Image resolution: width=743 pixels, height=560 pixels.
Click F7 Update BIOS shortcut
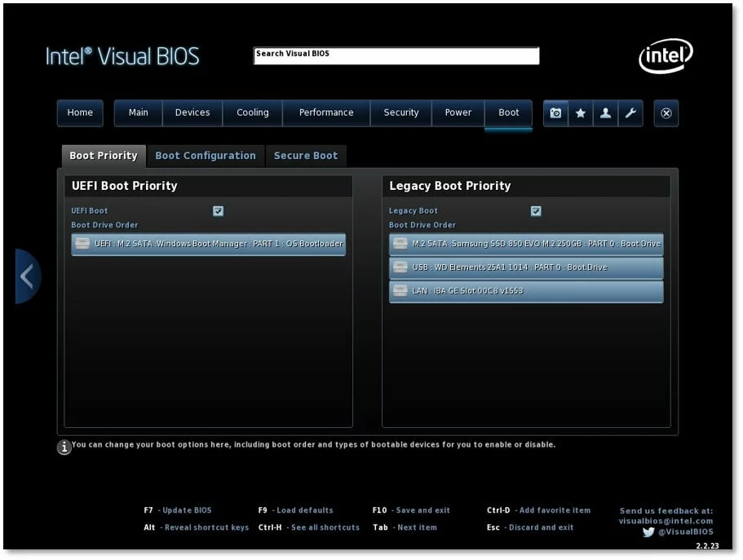pyautogui.click(x=178, y=510)
